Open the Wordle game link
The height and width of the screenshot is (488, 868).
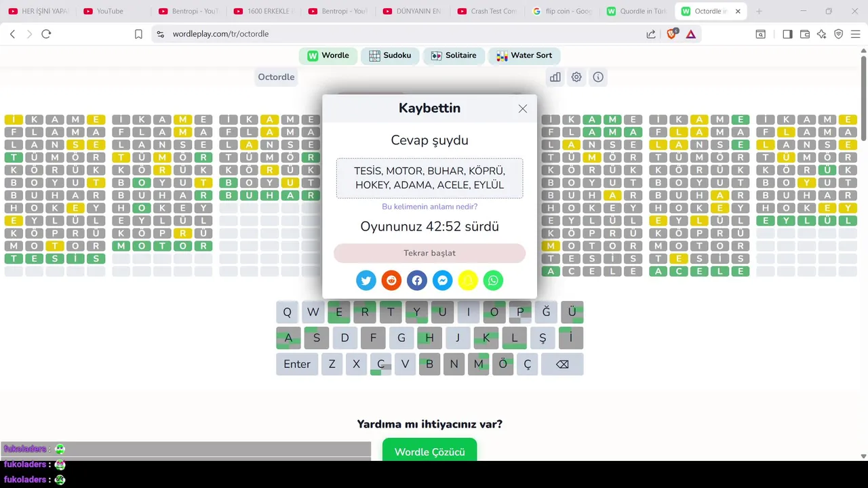[x=328, y=56]
